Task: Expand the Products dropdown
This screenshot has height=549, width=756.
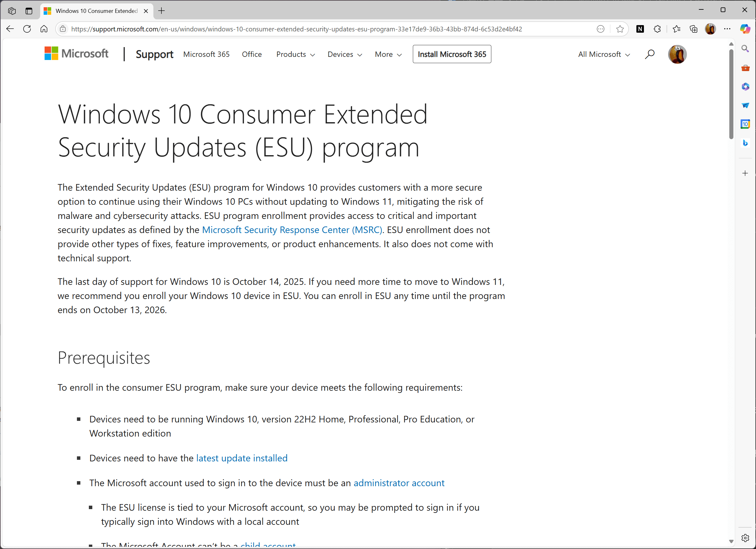Action: point(295,54)
